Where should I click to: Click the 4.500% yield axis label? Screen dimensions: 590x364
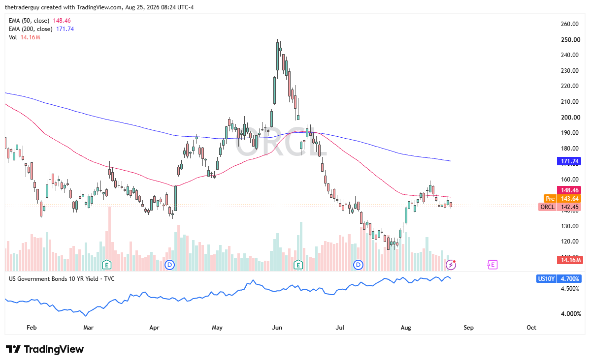click(570, 289)
